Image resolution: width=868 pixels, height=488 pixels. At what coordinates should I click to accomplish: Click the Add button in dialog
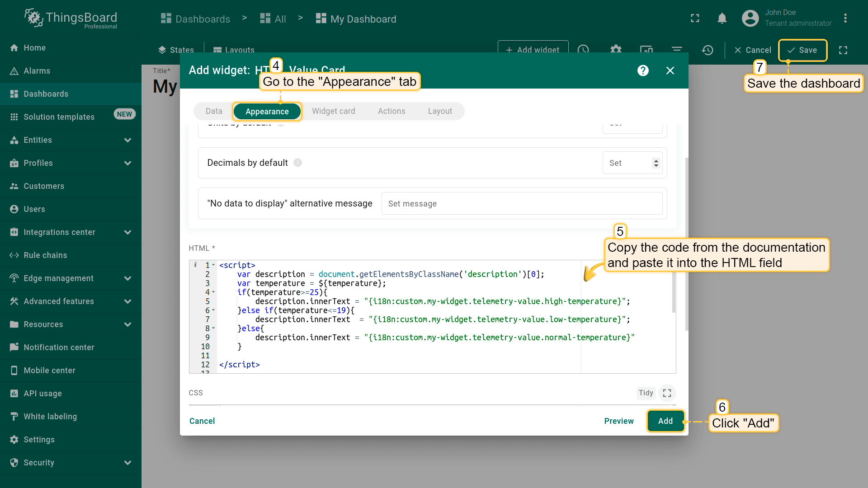click(665, 421)
